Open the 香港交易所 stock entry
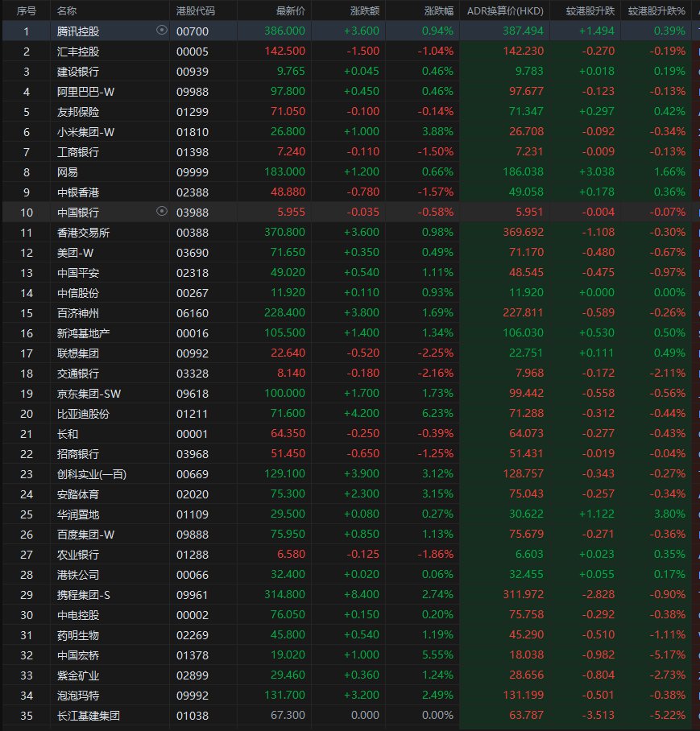Viewport: 700px width, 731px height. (x=350, y=232)
